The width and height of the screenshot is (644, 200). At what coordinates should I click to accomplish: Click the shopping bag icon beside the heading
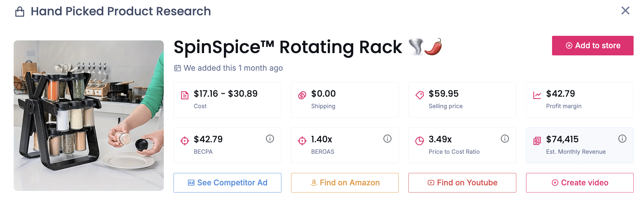click(20, 11)
